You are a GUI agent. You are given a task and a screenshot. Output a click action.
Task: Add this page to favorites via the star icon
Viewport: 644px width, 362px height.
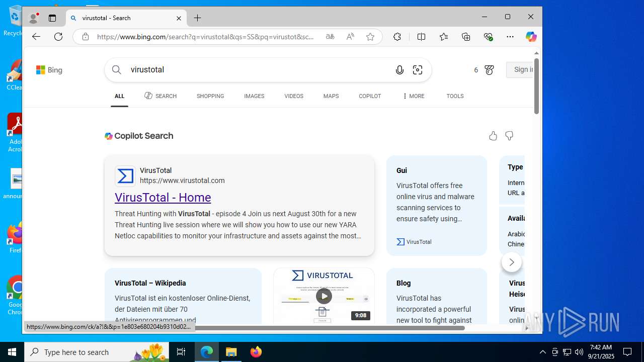point(370,37)
